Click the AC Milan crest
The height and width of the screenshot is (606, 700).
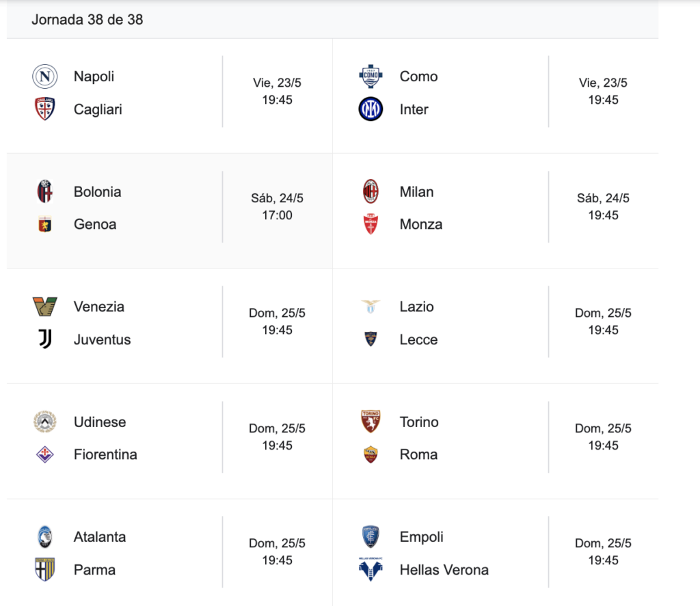pyautogui.click(x=371, y=191)
